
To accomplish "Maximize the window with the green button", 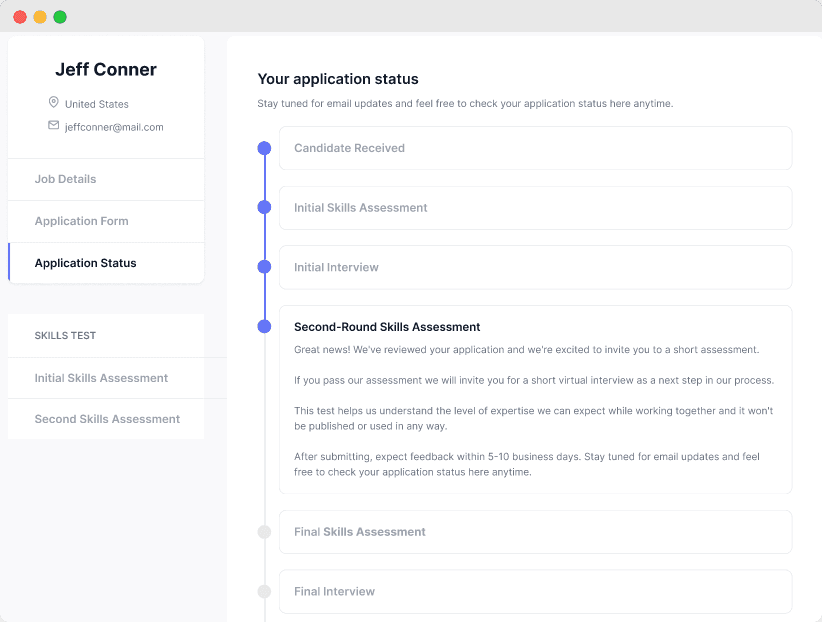I will pos(60,17).
